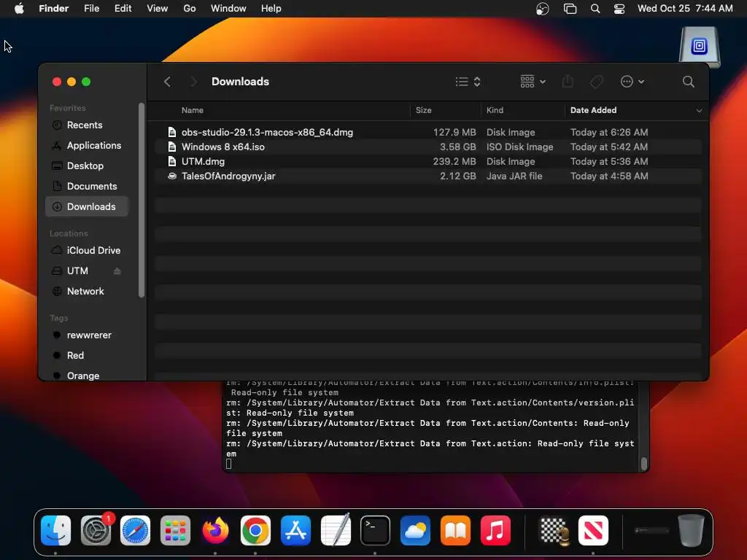Image resolution: width=747 pixels, height=560 pixels.
Task: Select the rewwrerer tag
Action: (87, 335)
